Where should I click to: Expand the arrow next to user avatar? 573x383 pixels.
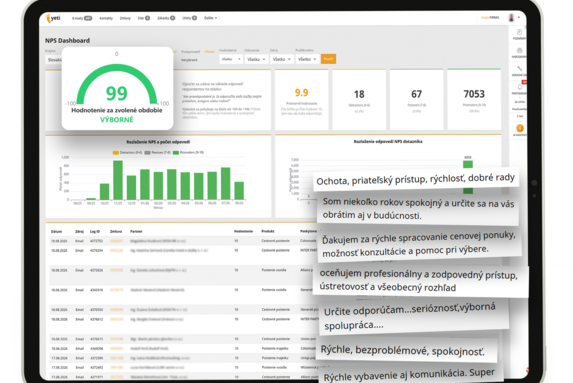coord(519,18)
